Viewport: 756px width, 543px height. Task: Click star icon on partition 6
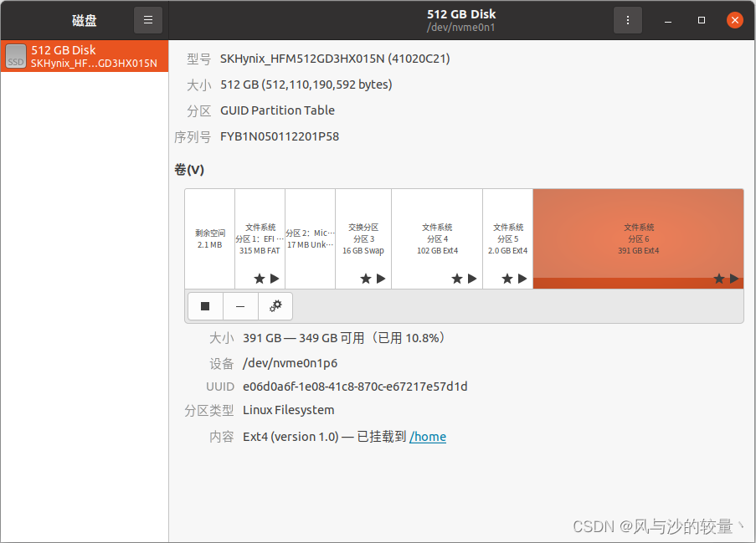[719, 279]
